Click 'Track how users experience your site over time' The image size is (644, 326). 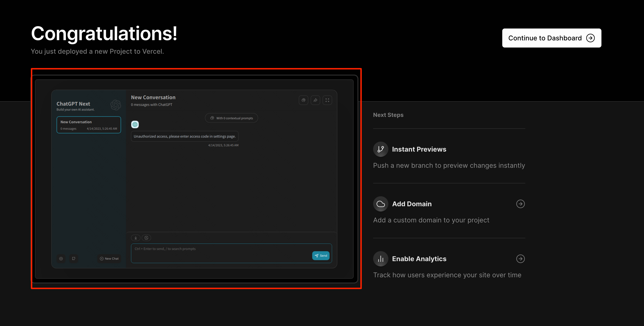447,275
